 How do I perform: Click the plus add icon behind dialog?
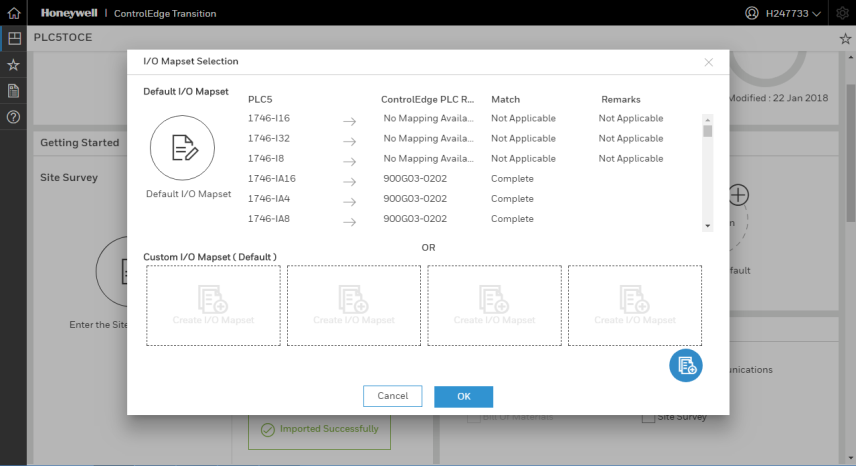(x=738, y=195)
